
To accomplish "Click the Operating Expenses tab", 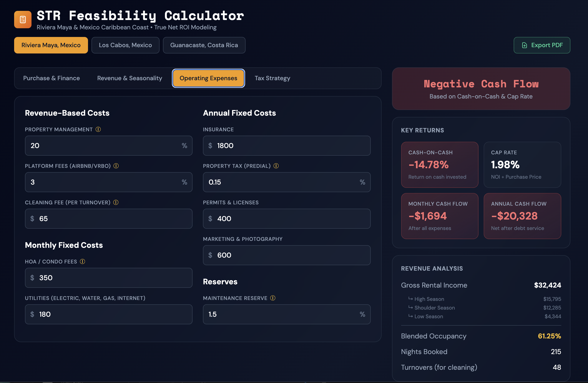I will 208,78.
